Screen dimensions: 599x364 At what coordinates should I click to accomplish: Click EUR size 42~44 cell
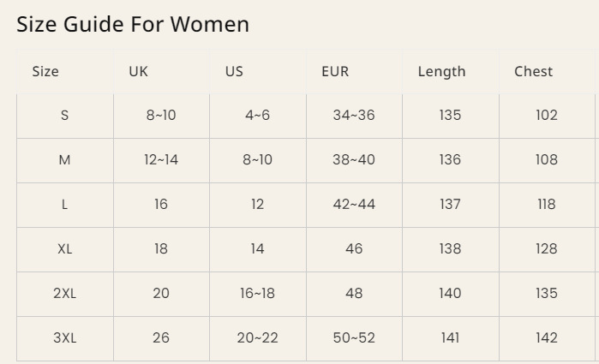354,205
